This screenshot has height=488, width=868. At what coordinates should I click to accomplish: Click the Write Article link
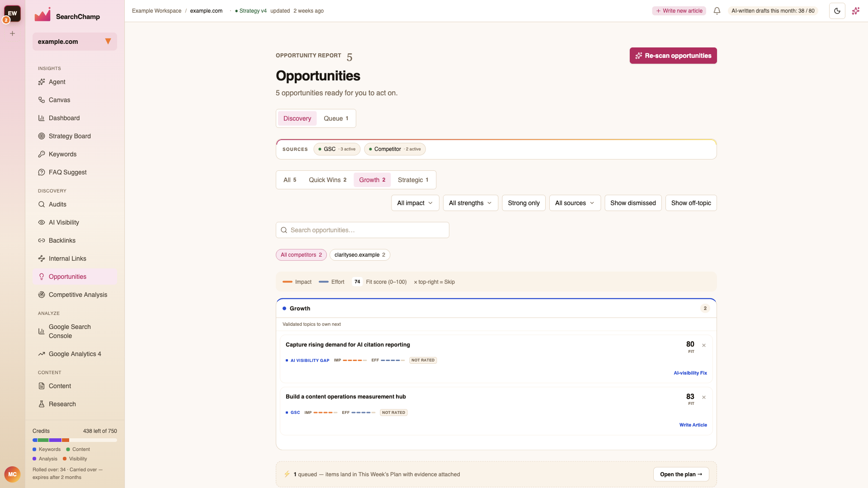(x=693, y=425)
